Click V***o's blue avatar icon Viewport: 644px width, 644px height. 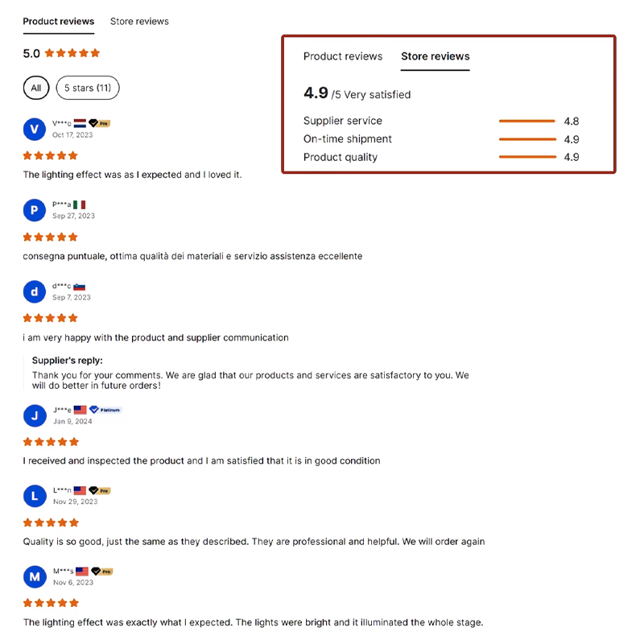(34, 129)
